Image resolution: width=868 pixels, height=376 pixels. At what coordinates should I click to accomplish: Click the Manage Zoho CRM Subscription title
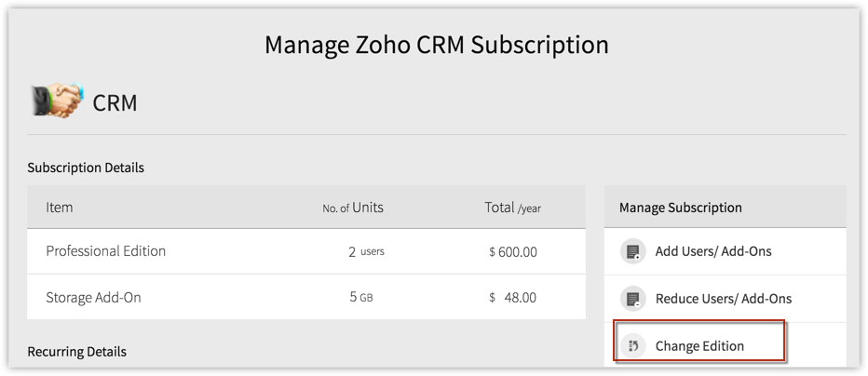click(x=436, y=45)
